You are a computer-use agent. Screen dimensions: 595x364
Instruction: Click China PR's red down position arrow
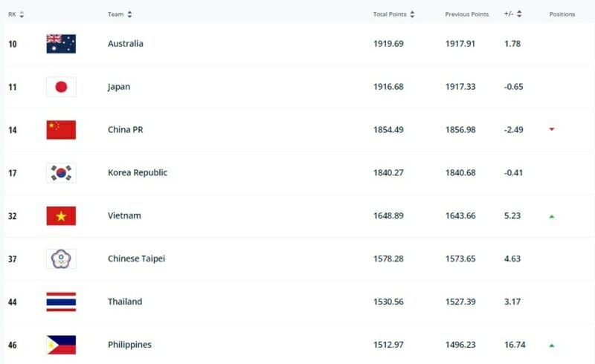[x=551, y=130]
